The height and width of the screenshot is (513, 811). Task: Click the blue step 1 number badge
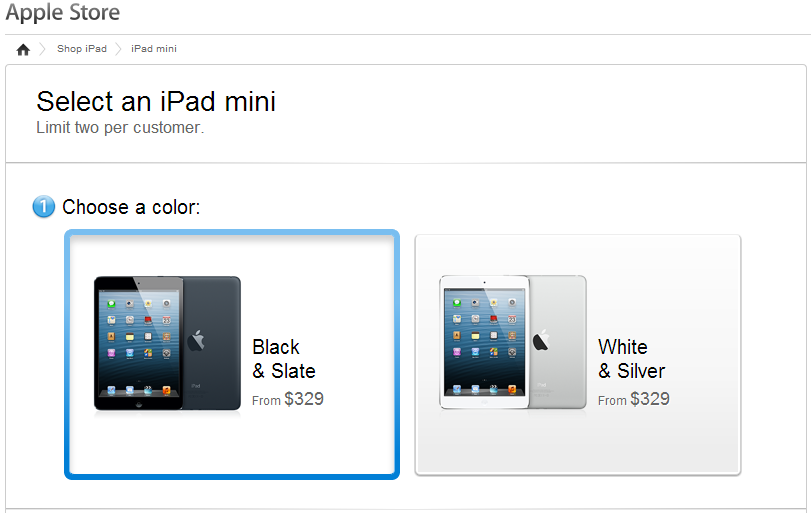tap(43, 207)
